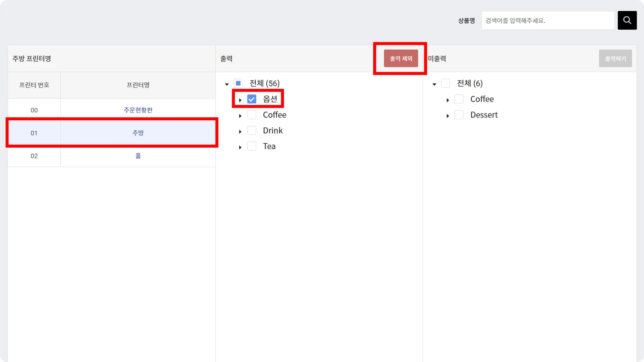644x362 pixels.
Task: Check the Coffee checkbox in 출력 panel
Action: click(252, 115)
